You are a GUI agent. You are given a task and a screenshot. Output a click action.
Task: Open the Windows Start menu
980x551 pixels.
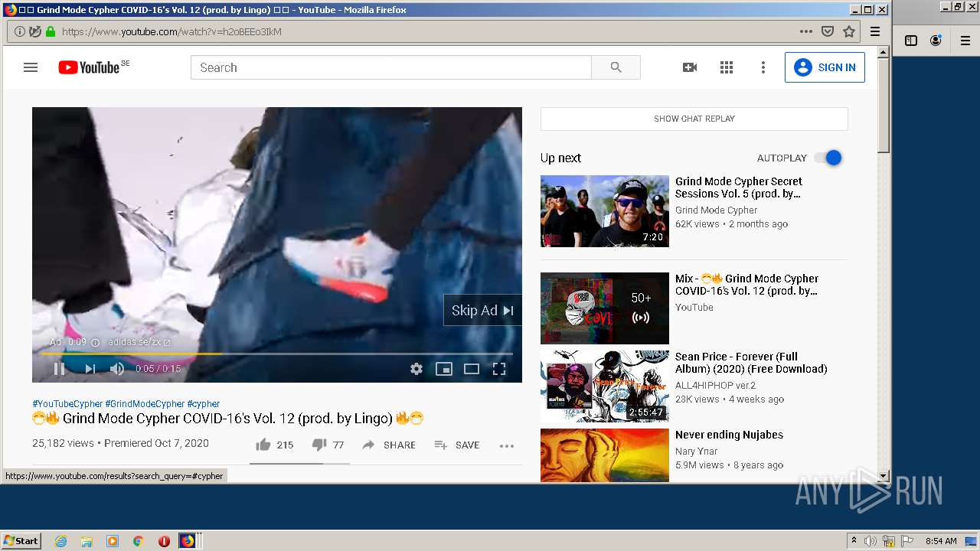point(21,540)
